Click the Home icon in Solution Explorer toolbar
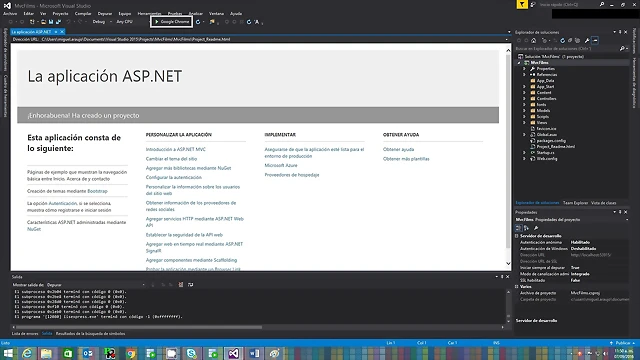 [x=533, y=40]
